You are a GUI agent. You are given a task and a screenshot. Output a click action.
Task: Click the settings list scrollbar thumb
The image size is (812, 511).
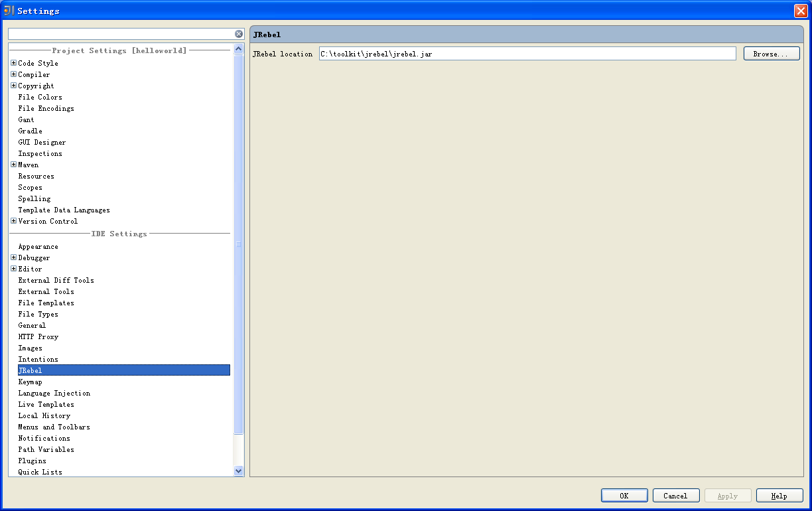click(239, 244)
